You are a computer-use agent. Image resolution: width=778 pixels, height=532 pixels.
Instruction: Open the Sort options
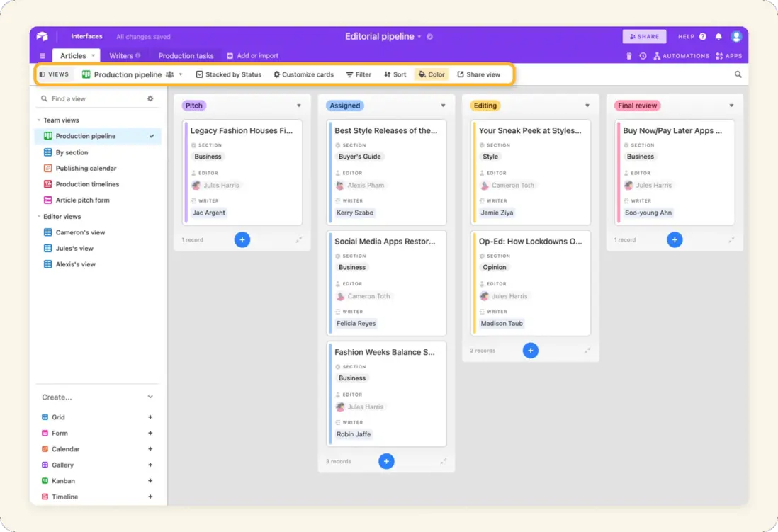(x=394, y=74)
